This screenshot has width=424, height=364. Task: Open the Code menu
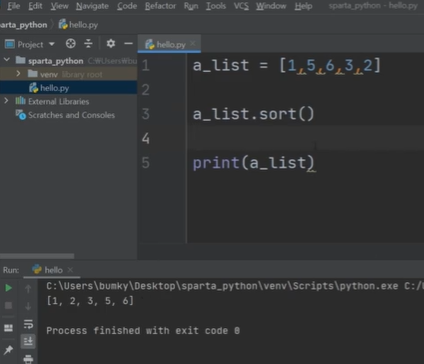point(127,6)
